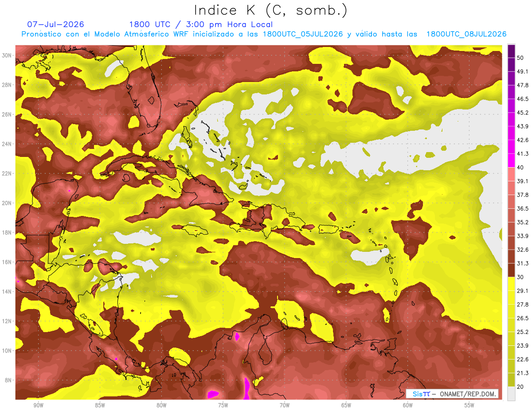Click the colorbar value 21.3

click(523, 373)
